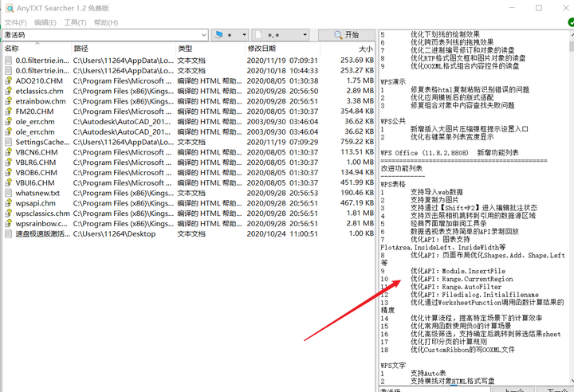Click the 3.38 MB size cell

[x=360, y=101]
